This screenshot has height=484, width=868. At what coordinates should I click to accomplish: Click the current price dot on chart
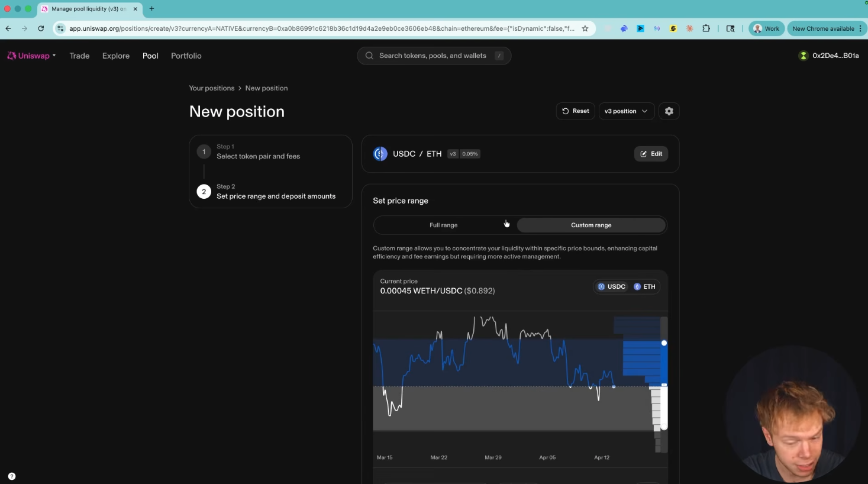pos(614,386)
